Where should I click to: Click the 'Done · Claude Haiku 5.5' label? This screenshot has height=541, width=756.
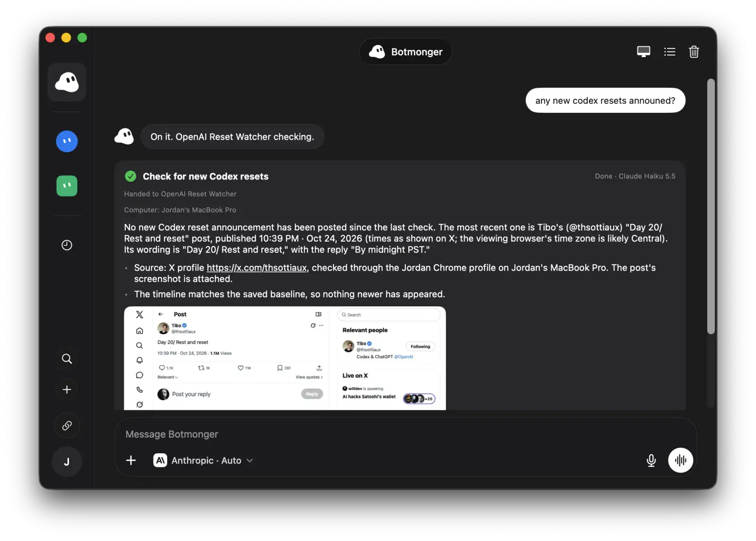635,176
